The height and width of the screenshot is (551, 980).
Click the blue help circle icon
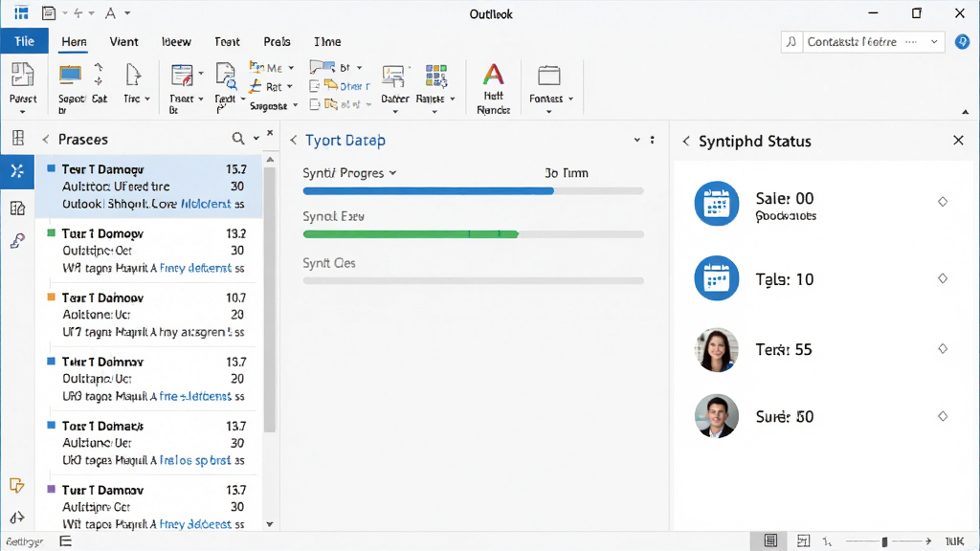(x=963, y=42)
